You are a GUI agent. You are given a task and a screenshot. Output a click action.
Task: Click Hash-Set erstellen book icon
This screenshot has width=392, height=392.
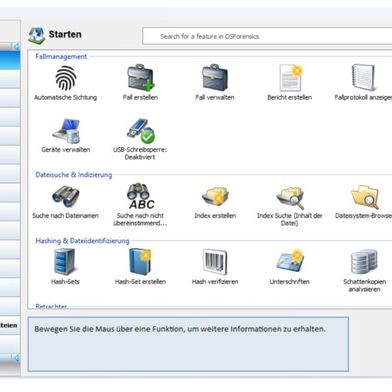pyautogui.click(x=140, y=262)
